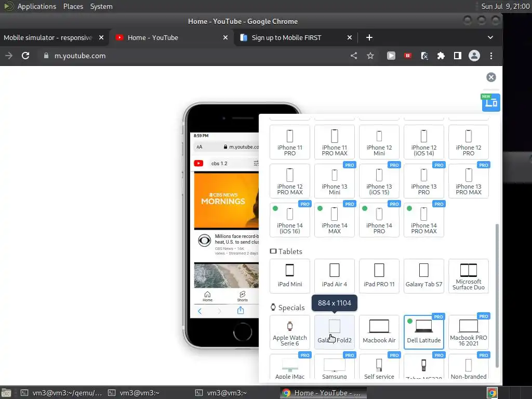Image resolution: width=532 pixels, height=399 pixels.
Task: Pick the iPhone 14 PRO MAX device
Action: pos(424,220)
